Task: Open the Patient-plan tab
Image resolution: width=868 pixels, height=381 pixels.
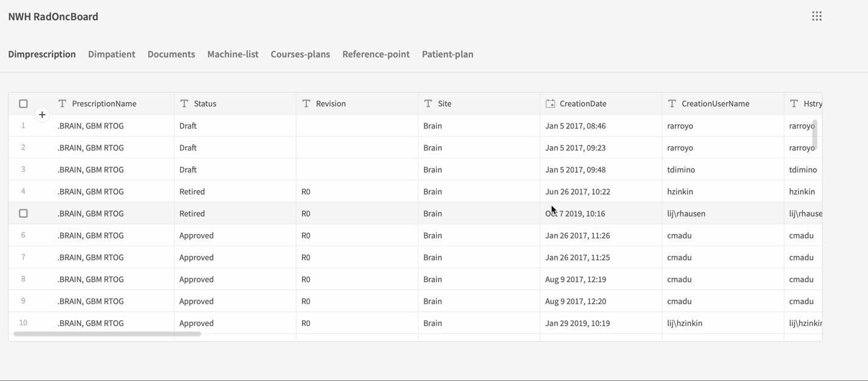Action: point(448,54)
